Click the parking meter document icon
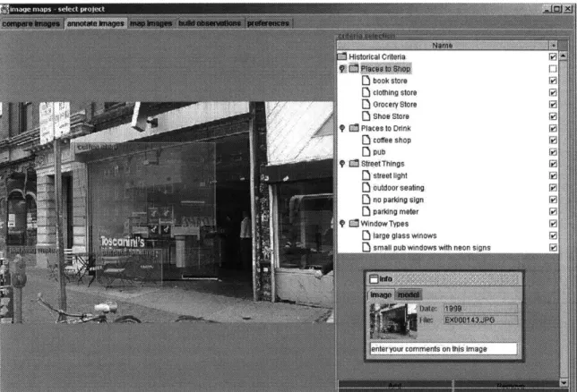This screenshot has width=577, height=392. point(366,211)
